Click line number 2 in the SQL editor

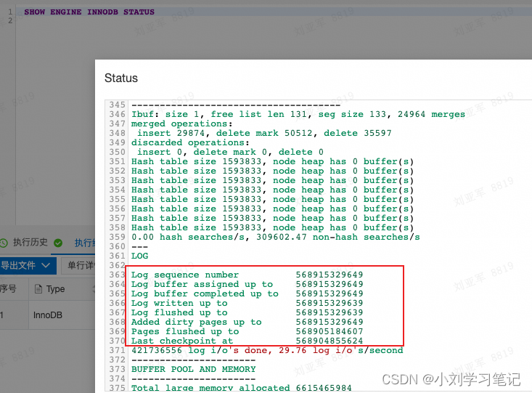point(10,21)
